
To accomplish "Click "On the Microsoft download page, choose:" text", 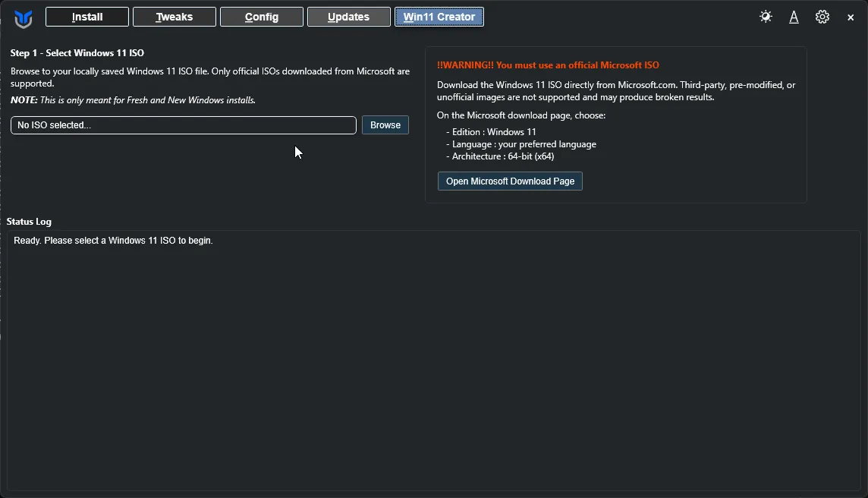I will (521, 115).
